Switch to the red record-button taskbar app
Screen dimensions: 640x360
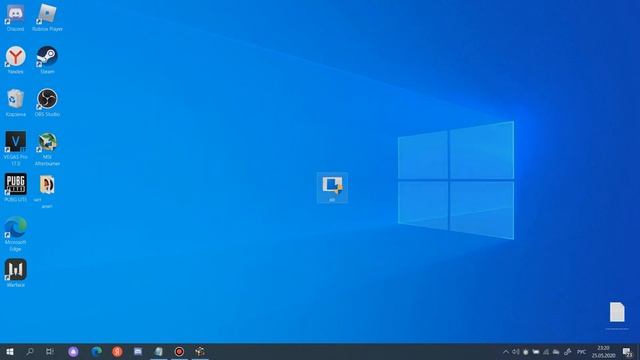tap(179, 352)
